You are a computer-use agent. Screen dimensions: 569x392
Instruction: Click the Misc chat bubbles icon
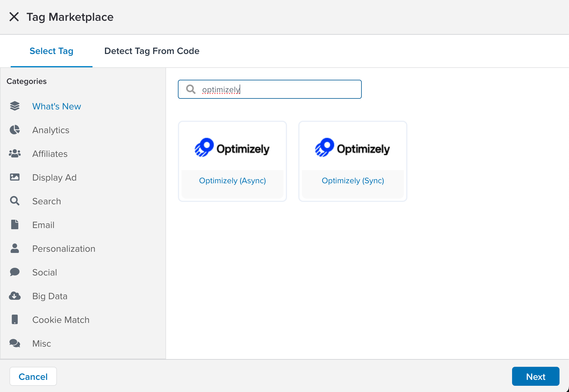tap(15, 343)
